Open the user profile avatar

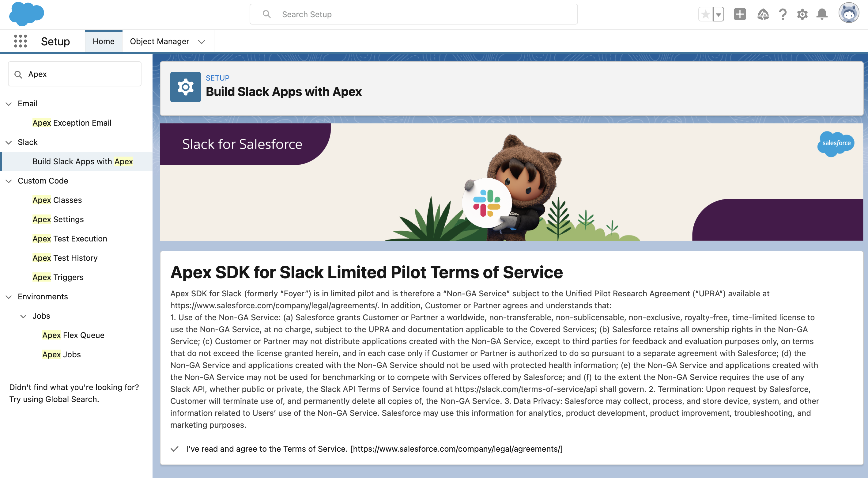click(848, 13)
